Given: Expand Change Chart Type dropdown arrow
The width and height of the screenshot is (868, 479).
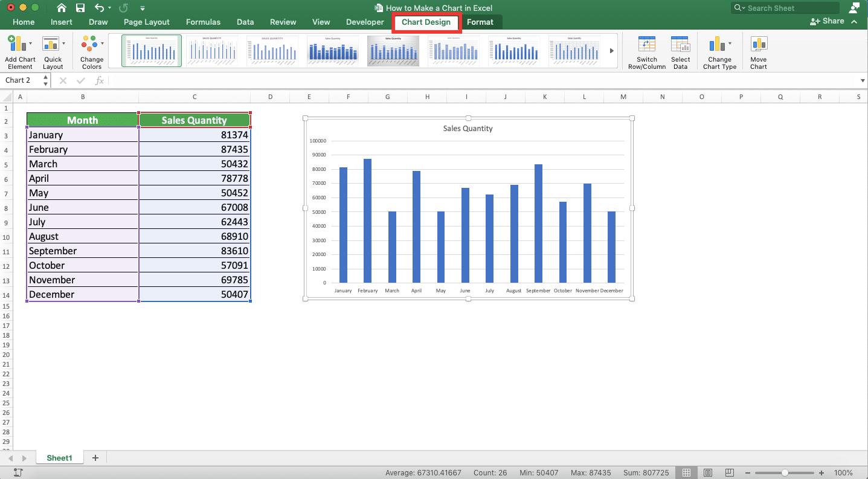Looking at the screenshot, I should click(x=730, y=43).
